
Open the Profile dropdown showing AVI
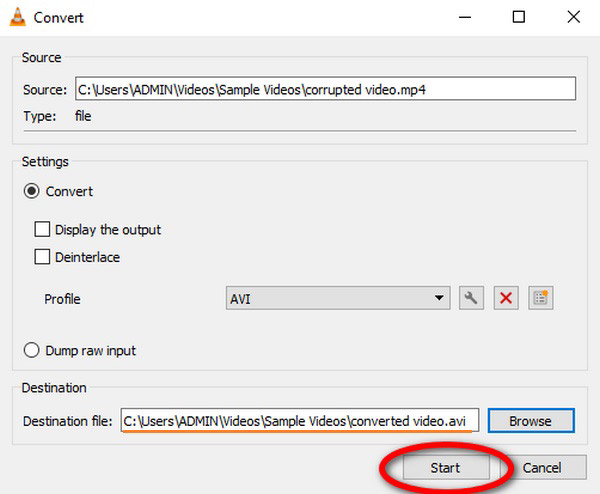pyautogui.click(x=338, y=298)
